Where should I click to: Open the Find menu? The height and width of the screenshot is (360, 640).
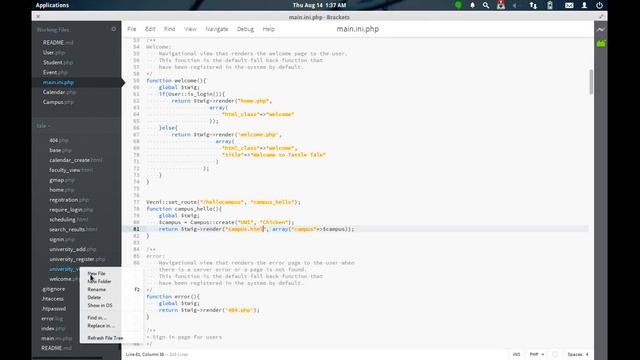169,29
